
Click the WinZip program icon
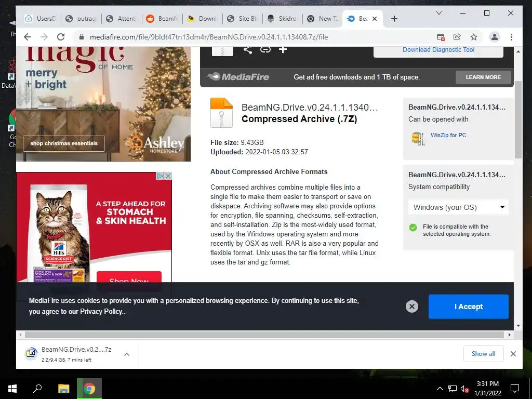pos(418,138)
